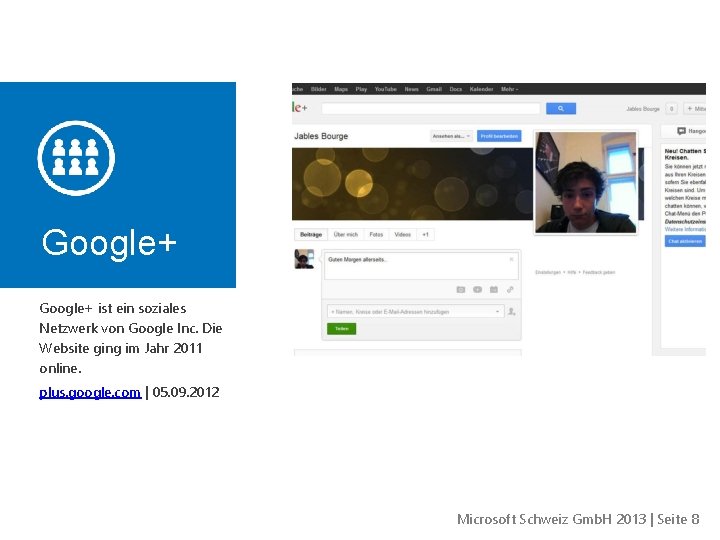The height and width of the screenshot is (540, 720).
Task: Click the Chat aktivieren button
Action: click(685, 242)
